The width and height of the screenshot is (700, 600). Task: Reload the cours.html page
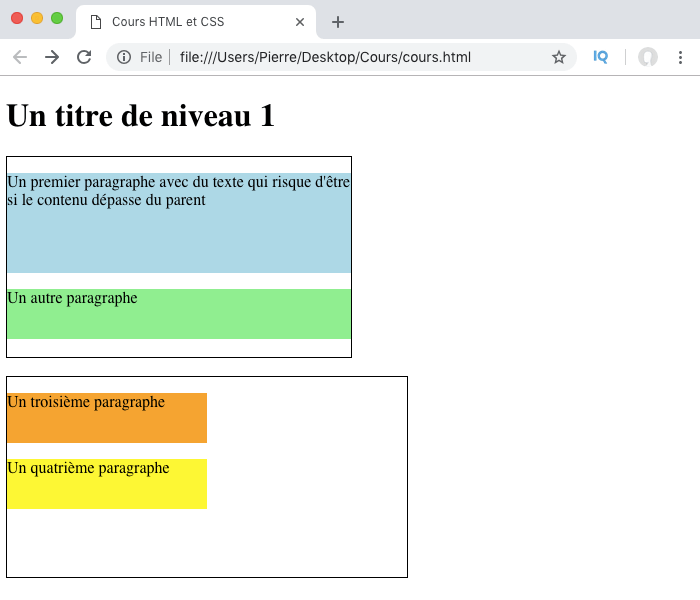coord(84,57)
